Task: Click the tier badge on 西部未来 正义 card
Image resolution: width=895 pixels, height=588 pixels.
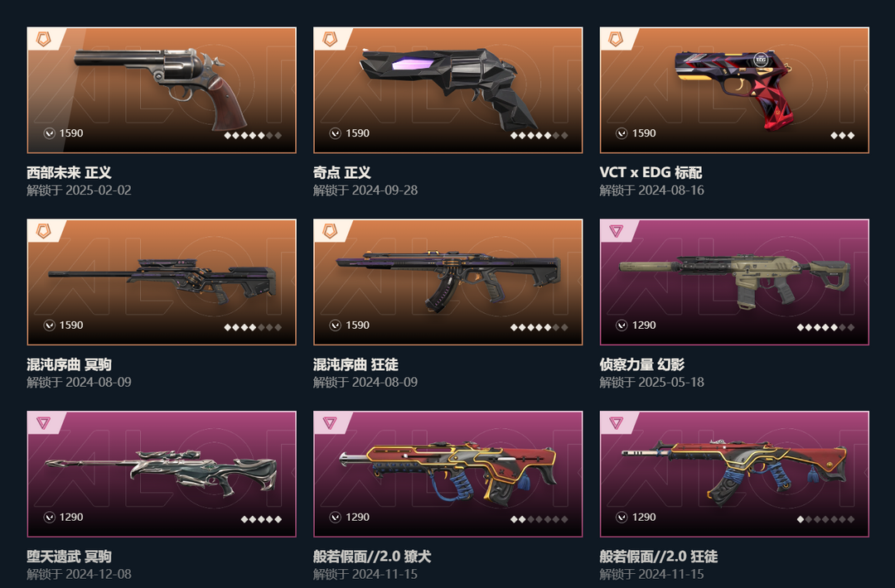Action: 44,39
